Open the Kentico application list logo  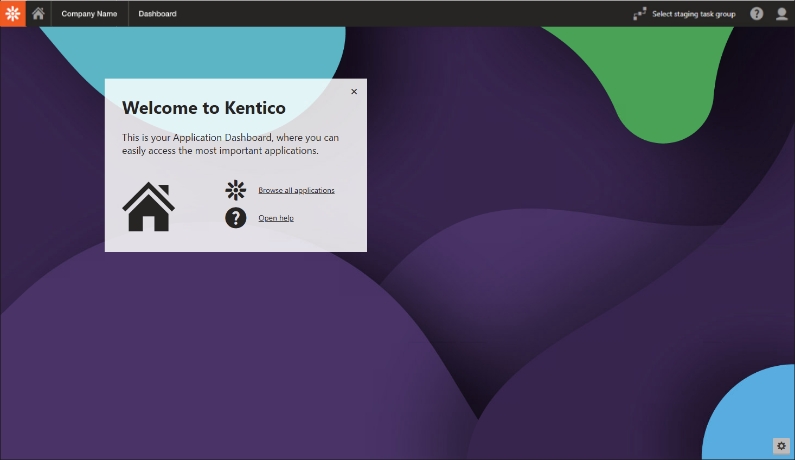pos(12,13)
